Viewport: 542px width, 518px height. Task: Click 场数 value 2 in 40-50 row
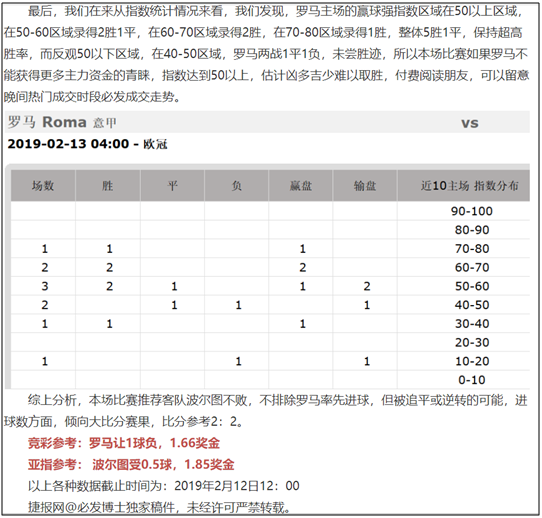(45, 305)
